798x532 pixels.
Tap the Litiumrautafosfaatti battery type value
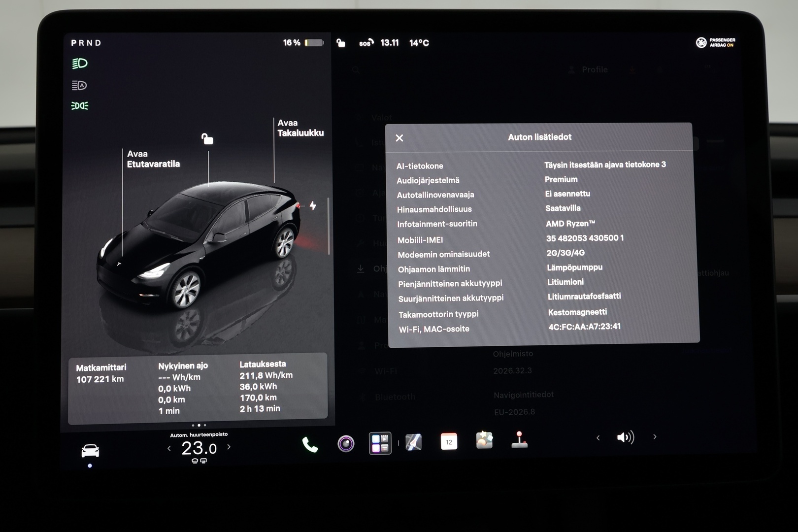pyautogui.click(x=584, y=297)
